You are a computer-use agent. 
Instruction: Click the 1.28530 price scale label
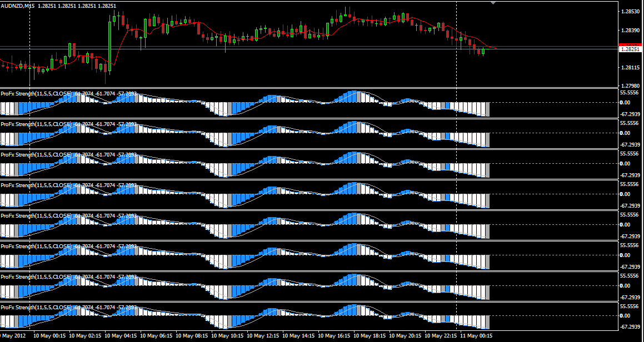(630, 12)
